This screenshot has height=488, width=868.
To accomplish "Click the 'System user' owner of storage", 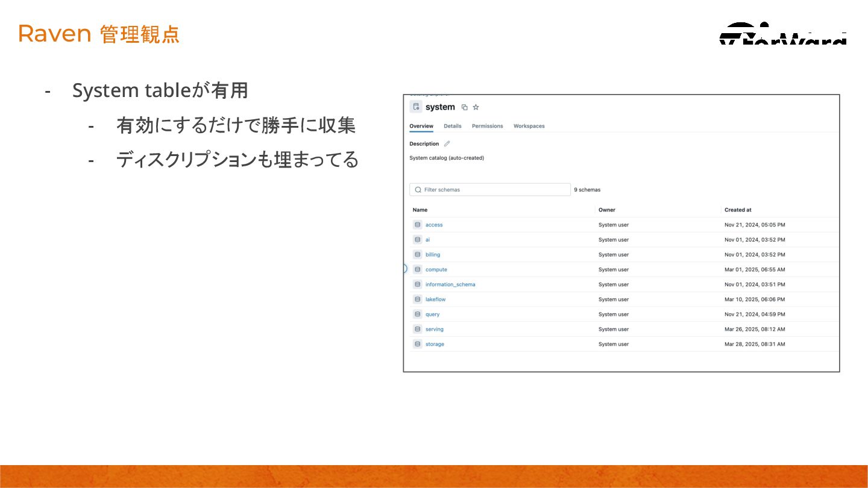I will coord(614,344).
